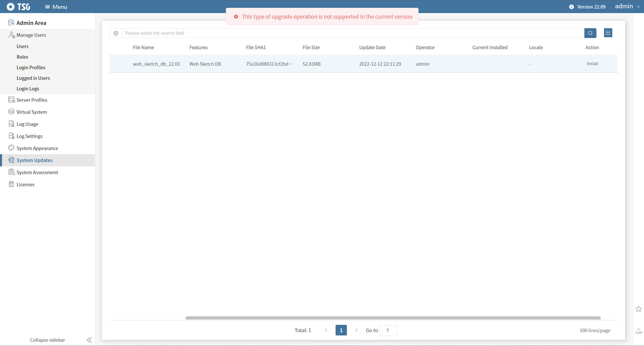Click the horizontal table scrollbar
Viewport: 644px width, 346px height.
393,318
